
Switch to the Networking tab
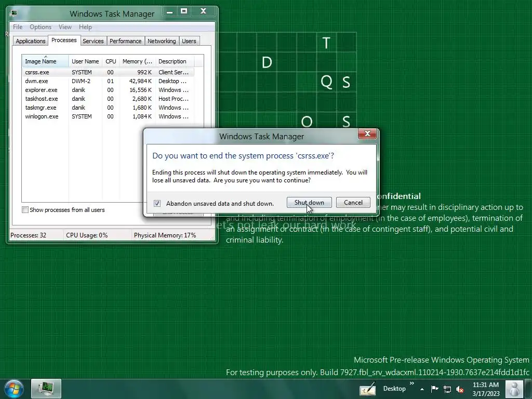(162, 41)
